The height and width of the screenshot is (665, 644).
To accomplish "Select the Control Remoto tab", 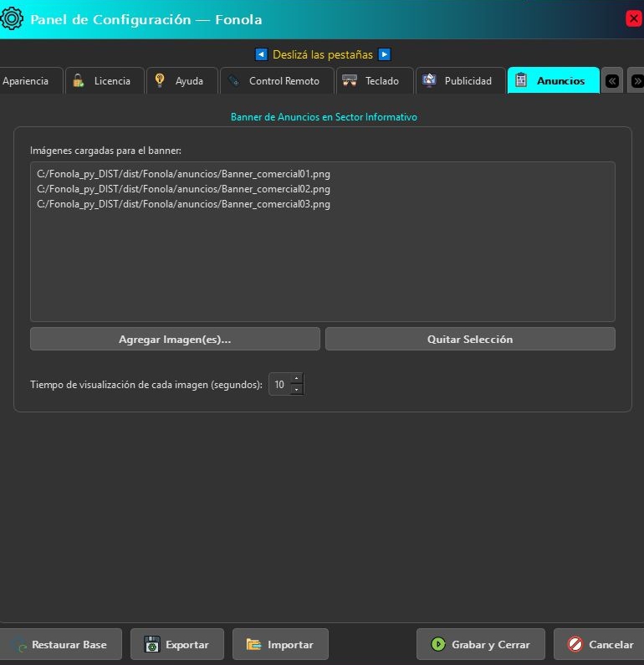I will (277, 80).
